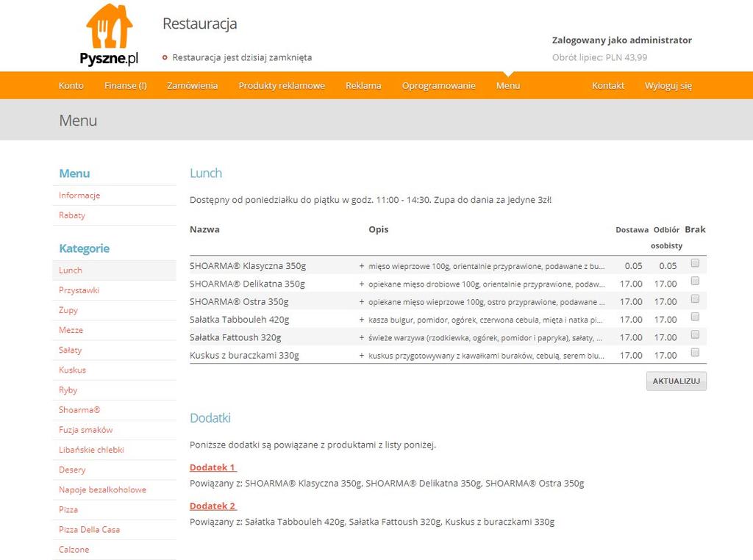This screenshot has height=560, width=753.
Task: Expand description of SHOARMA® Ostra 350g
Action: (362, 302)
